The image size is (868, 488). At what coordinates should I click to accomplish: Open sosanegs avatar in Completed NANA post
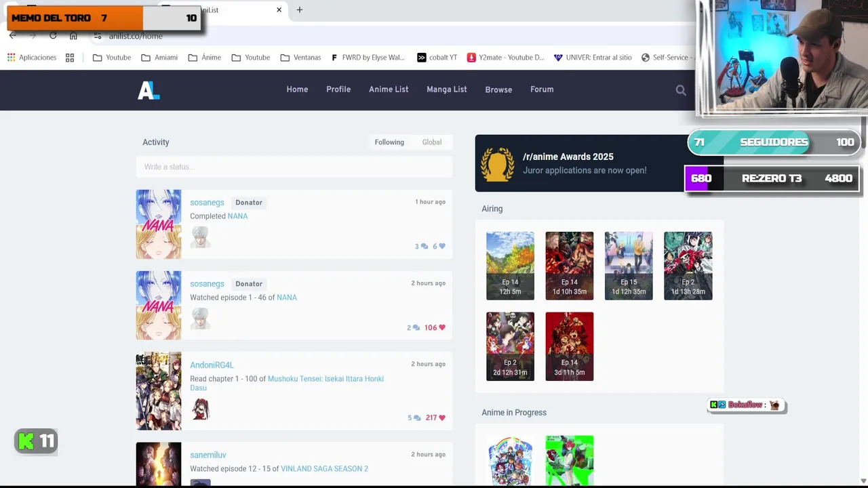(x=200, y=237)
